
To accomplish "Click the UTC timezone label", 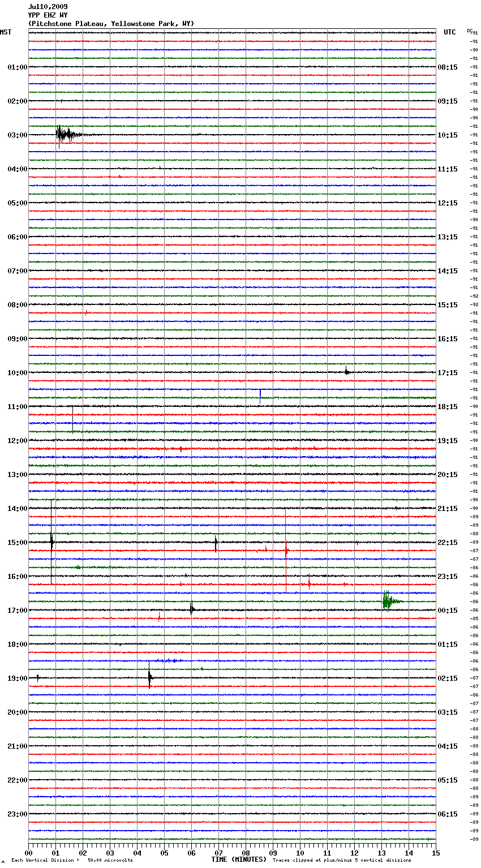I will (450, 32).
